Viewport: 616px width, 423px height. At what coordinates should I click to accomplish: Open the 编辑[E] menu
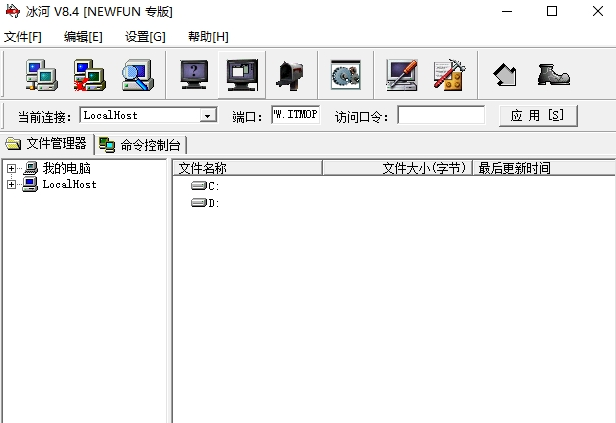(x=83, y=37)
